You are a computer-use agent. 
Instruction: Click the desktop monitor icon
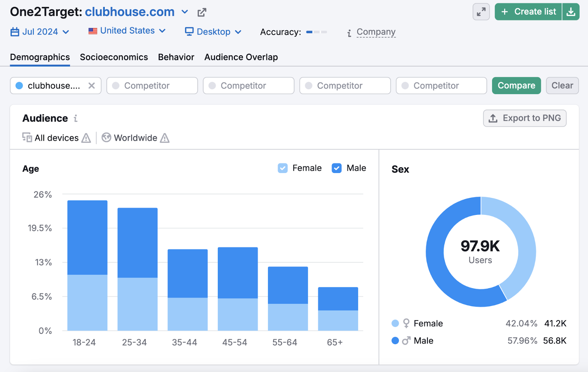coord(189,32)
